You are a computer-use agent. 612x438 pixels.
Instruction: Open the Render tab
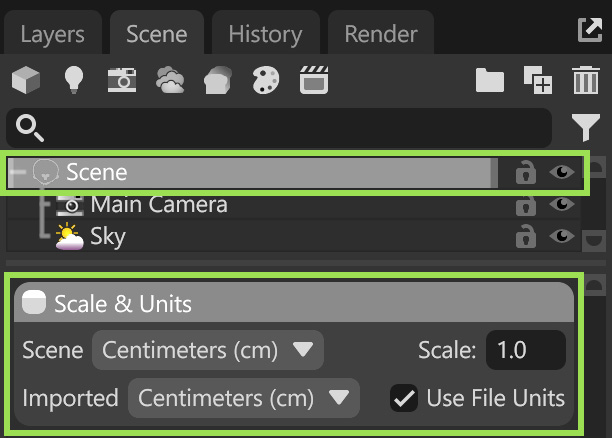[380, 34]
